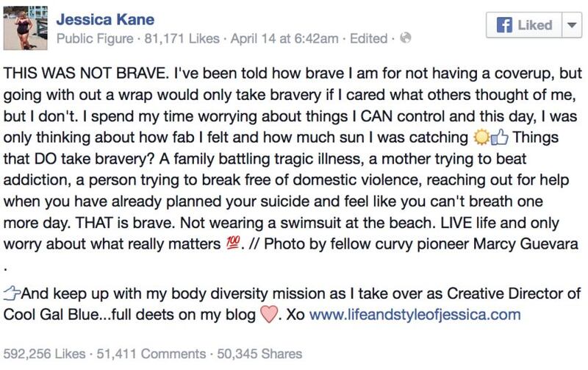Open Jessica Kane's profile picture thumbnail
This screenshot has height=370, width=588.
[x=26, y=28]
